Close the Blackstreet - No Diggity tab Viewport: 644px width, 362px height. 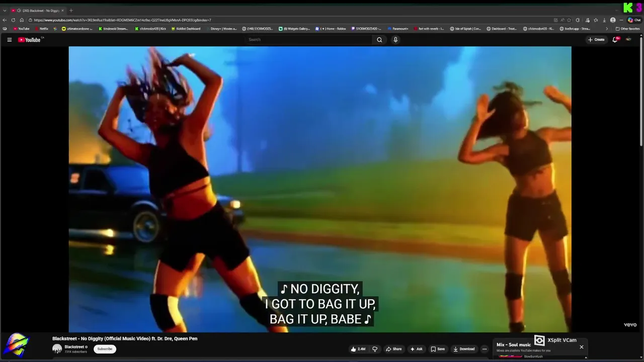(63, 11)
